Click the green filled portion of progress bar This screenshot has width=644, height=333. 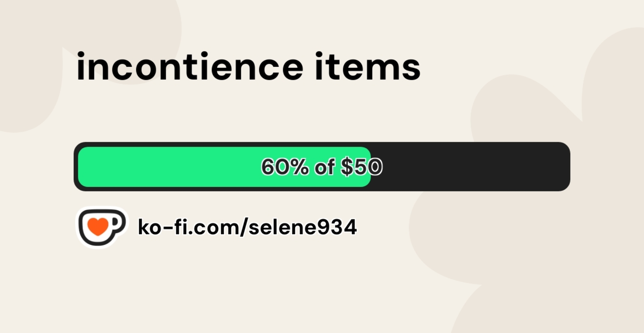pyautogui.click(x=167, y=167)
